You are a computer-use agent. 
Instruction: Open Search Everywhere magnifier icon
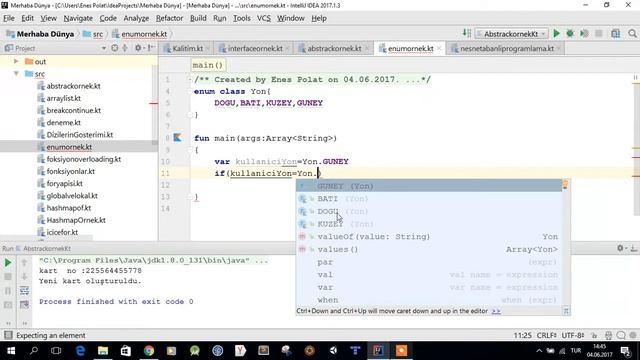pos(632,33)
